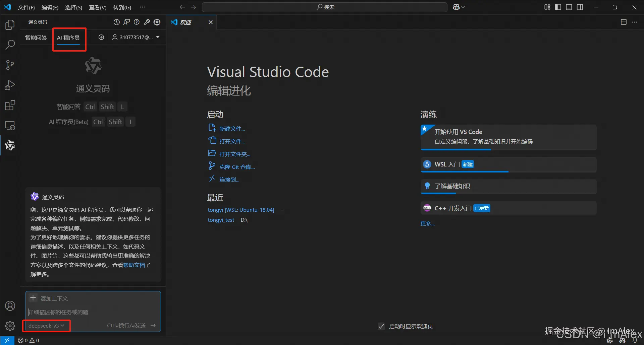Switch to the 智能问答 tab
The height and width of the screenshot is (345, 644).
pyautogui.click(x=36, y=38)
